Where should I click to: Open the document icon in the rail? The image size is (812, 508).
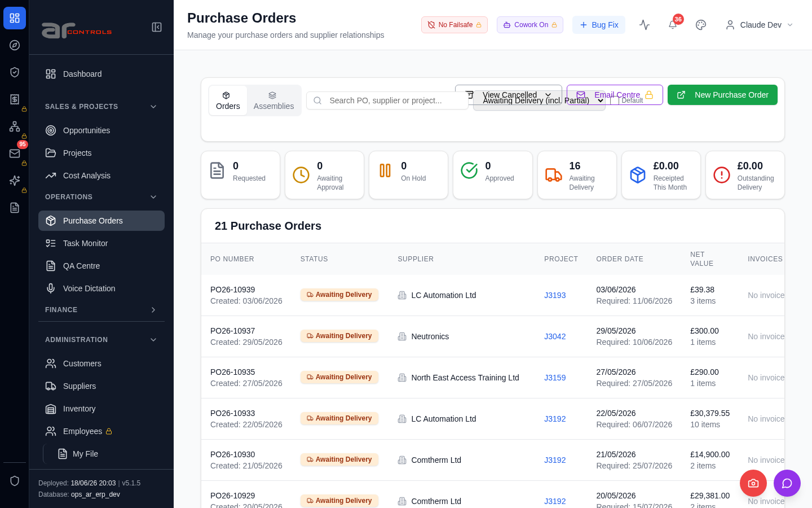[15, 208]
